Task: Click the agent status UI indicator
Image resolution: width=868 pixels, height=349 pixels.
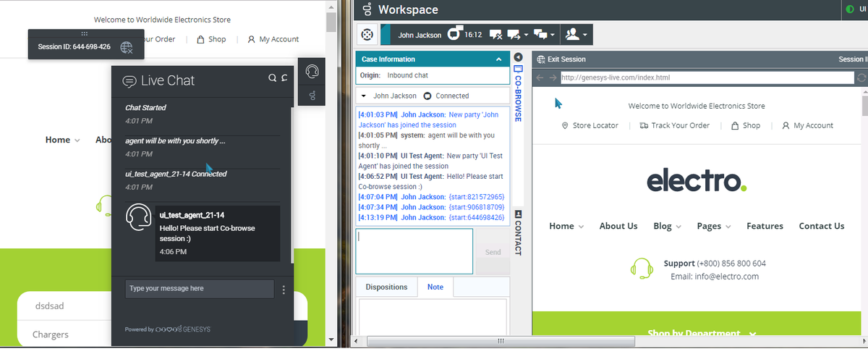Action: (850, 9)
